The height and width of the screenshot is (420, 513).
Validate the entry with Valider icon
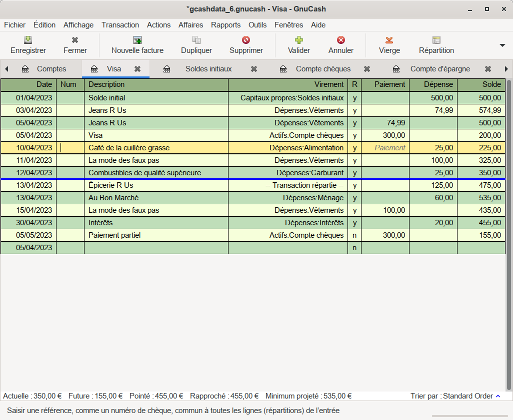pyautogui.click(x=298, y=40)
